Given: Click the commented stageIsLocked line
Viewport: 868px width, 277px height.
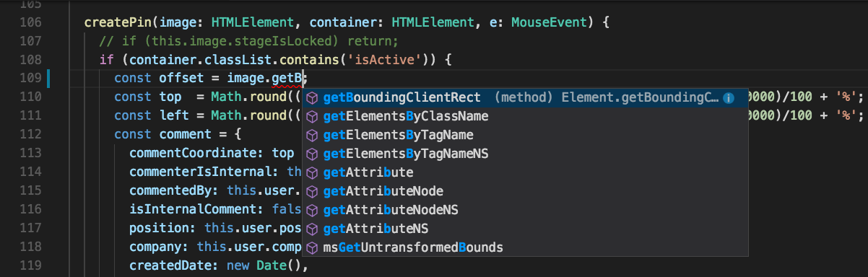Looking at the screenshot, I should pyautogui.click(x=248, y=41).
